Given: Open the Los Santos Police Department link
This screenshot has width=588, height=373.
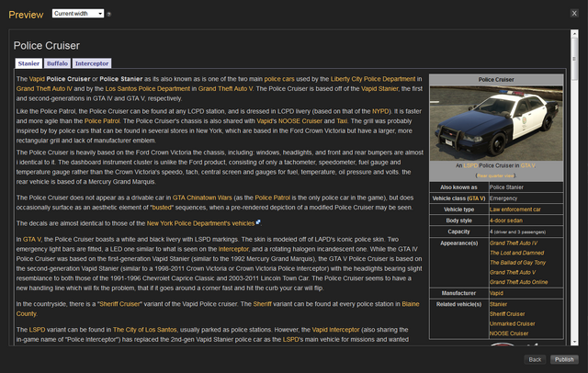Looking at the screenshot, I should tap(147, 89).
